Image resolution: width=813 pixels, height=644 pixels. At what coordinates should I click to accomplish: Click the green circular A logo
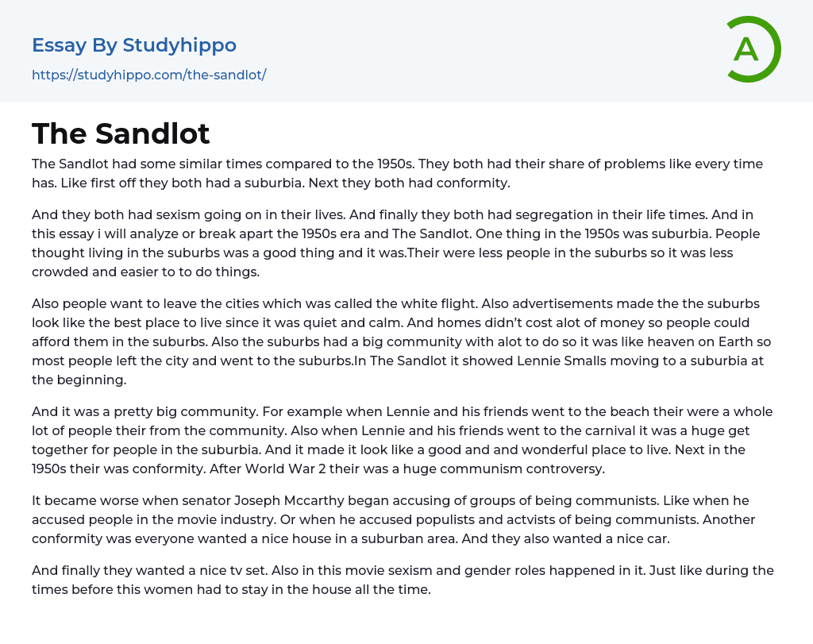pos(753,49)
